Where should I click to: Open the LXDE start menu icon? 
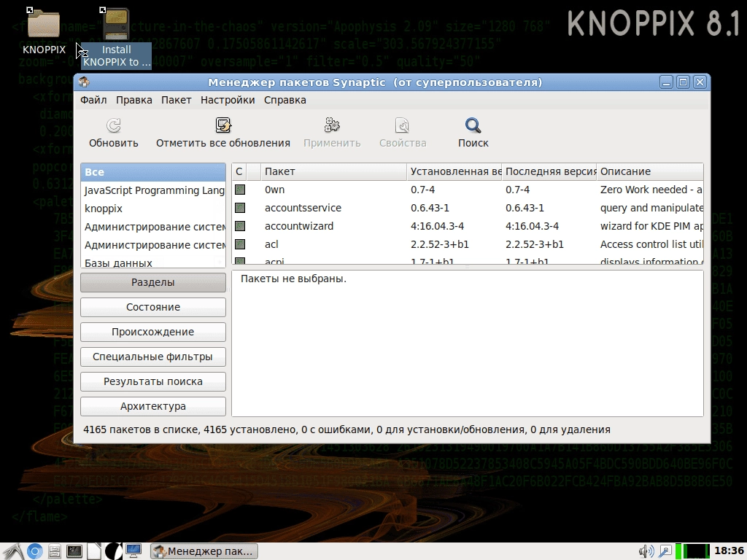(13, 551)
